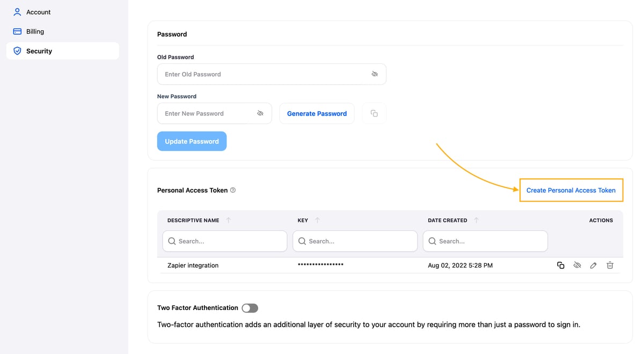Show the New Password field text
The height and width of the screenshot is (354, 644).
260,113
